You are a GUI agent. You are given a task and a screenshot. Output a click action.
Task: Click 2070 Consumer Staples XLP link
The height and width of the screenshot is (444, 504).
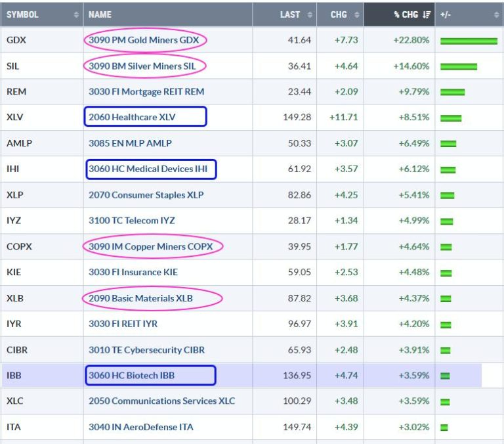(x=146, y=195)
